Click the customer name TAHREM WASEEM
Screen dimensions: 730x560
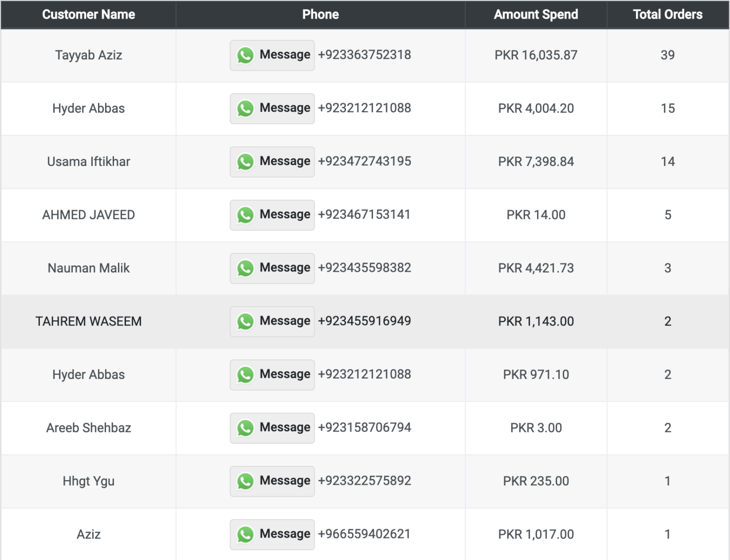(x=88, y=321)
